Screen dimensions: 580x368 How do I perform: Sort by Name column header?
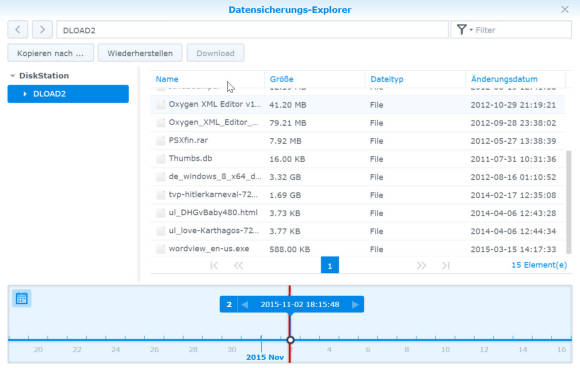click(x=167, y=79)
